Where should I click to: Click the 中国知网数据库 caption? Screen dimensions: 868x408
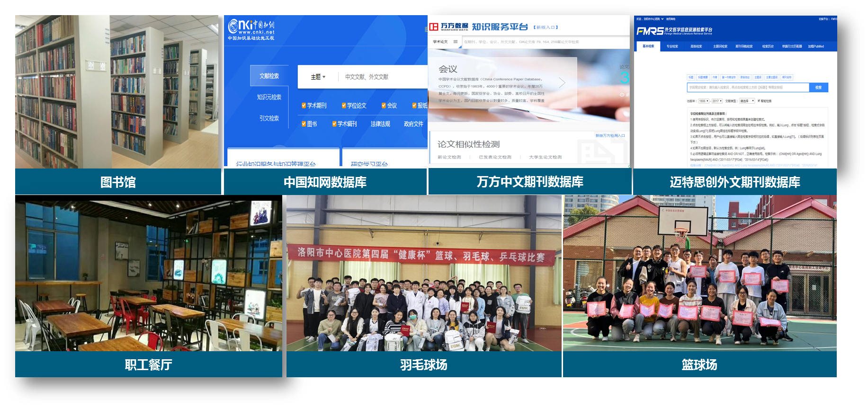[x=325, y=182]
